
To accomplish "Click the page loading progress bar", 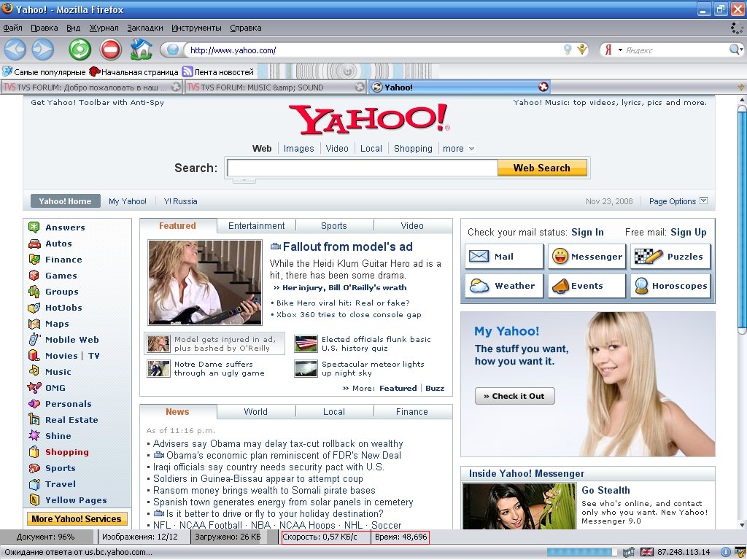I will pyautogui.click(x=581, y=552).
